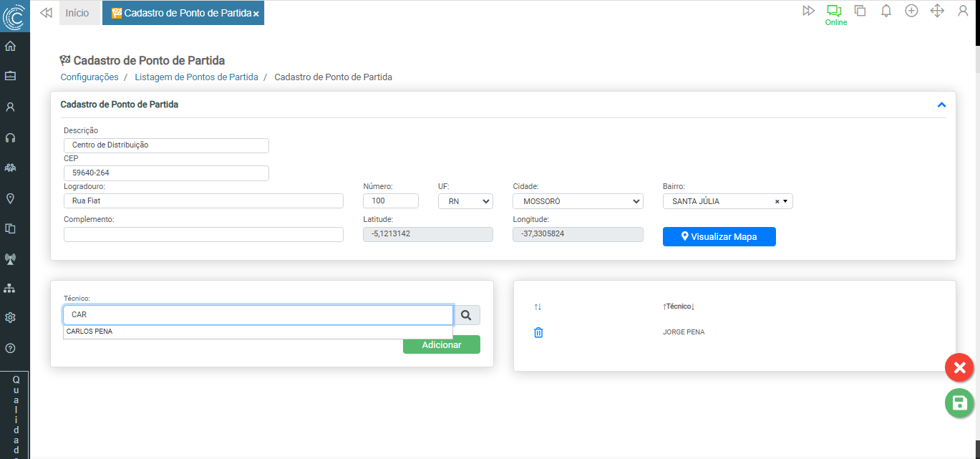
Task: Switch to the Início tab
Action: point(77,13)
